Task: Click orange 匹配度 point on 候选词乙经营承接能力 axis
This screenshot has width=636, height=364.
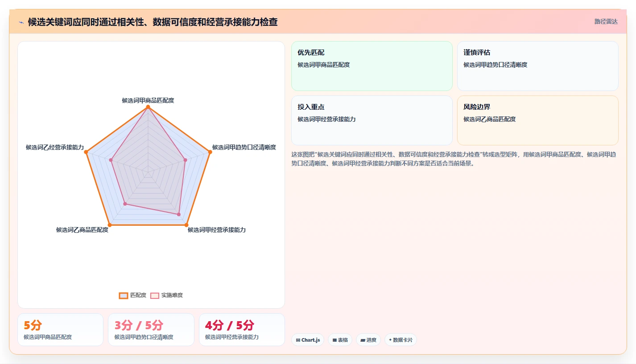Action: 86,152
